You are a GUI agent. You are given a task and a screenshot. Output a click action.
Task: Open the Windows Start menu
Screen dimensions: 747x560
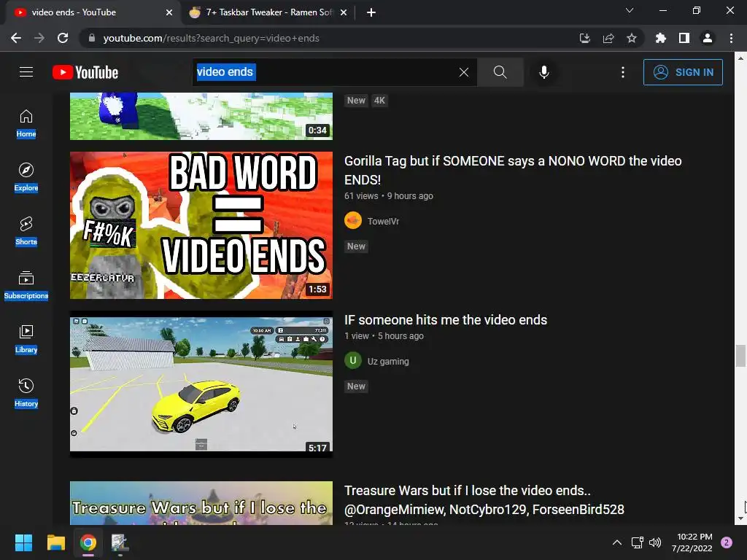(23, 542)
